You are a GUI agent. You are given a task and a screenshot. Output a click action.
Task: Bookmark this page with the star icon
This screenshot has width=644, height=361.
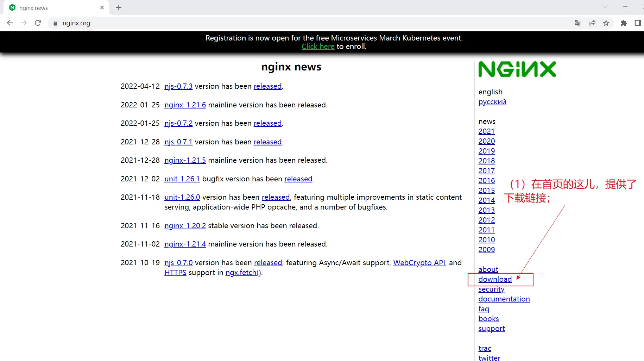click(606, 23)
